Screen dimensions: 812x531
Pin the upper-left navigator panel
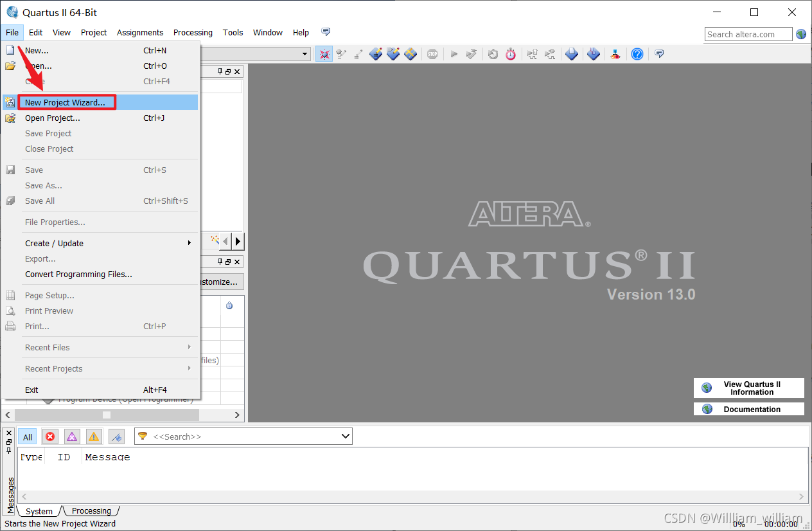[220, 72]
